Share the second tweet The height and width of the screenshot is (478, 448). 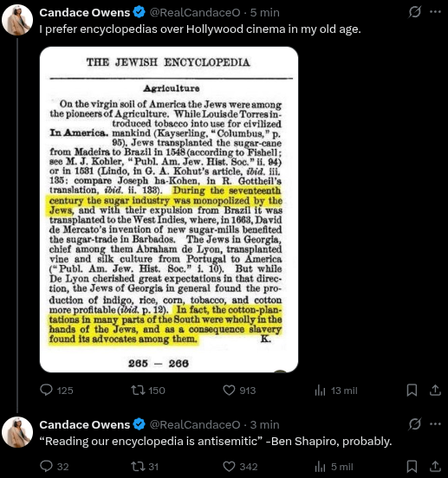[x=435, y=467]
